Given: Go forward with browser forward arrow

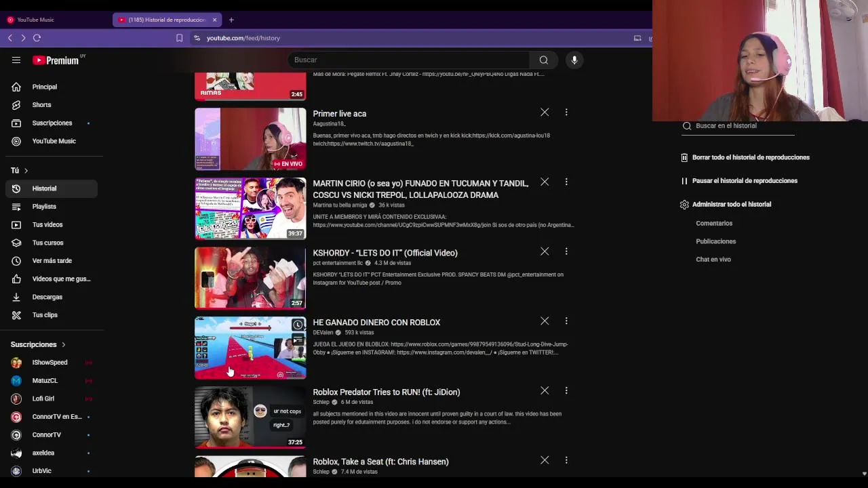Looking at the screenshot, I should (x=23, y=38).
